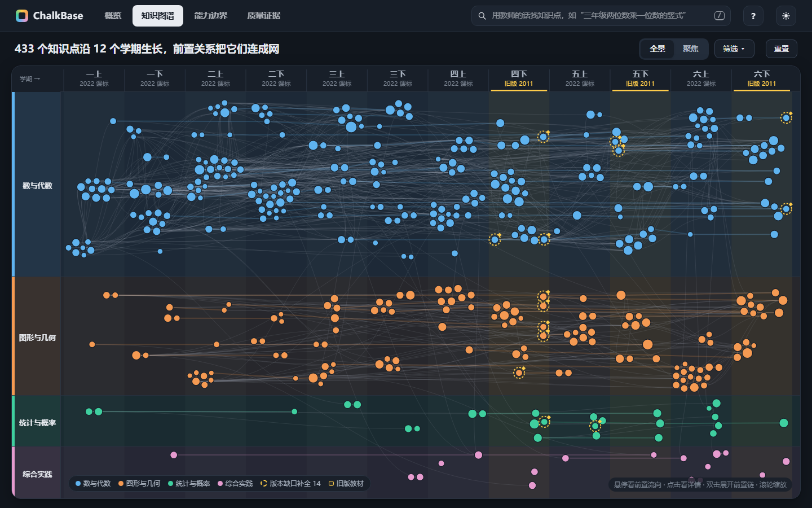Click the 学期 → axis label
The height and width of the screenshot is (508, 812).
pyautogui.click(x=30, y=79)
